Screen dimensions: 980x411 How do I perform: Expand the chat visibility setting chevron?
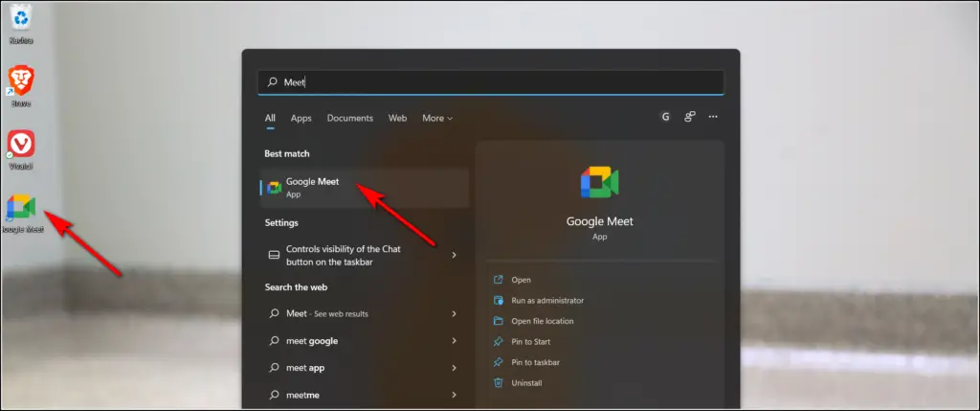pos(455,255)
